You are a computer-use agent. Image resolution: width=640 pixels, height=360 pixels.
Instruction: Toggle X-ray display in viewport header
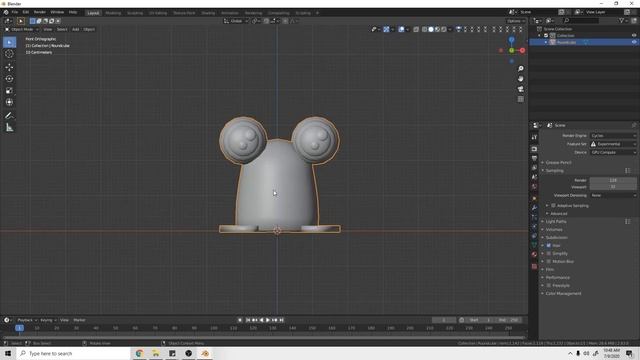tap(416, 29)
